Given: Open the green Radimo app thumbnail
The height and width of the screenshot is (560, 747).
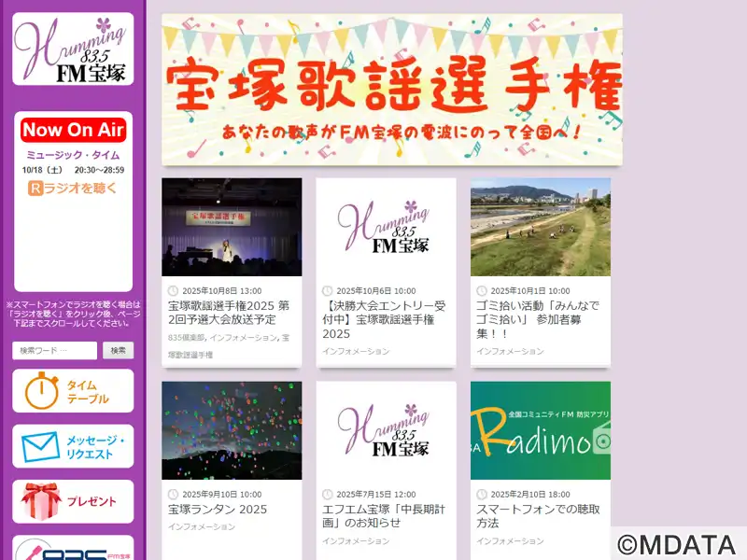Looking at the screenshot, I should coord(541,430).
